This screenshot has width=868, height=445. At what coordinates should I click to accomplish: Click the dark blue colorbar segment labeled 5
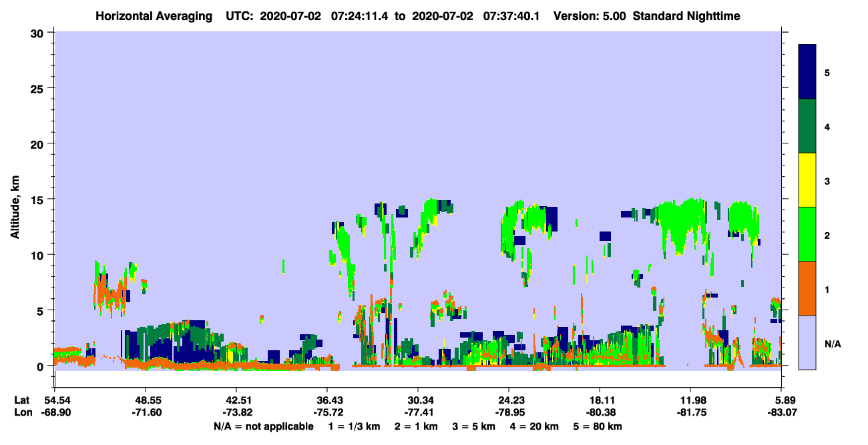807,72
